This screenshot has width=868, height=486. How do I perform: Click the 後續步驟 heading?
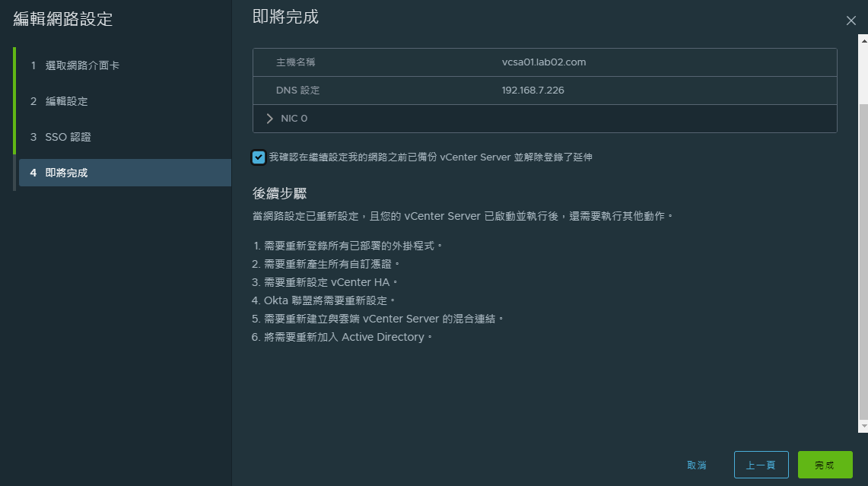tap(279, 193)
